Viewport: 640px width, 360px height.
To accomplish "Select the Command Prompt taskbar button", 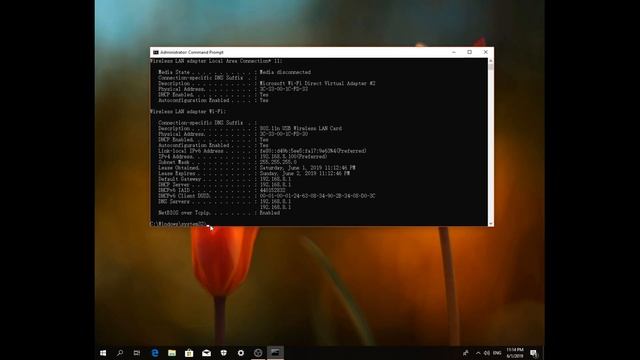I will (276, 353).
